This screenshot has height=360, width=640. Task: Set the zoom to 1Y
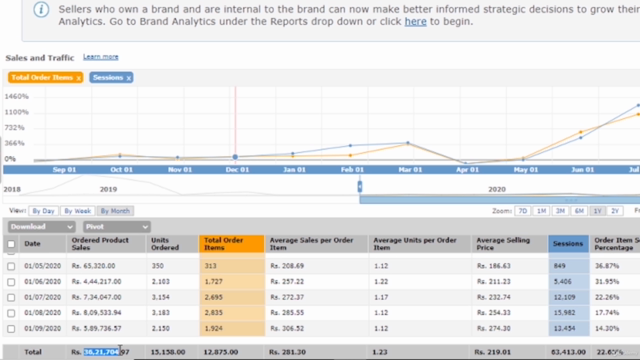[x=597, y=211]
